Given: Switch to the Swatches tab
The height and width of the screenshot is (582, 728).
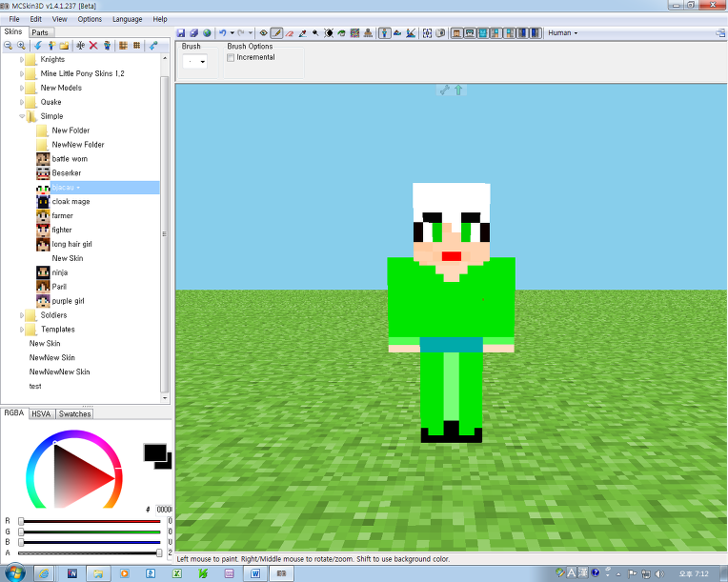Looking at the screenshot, I should tap(75, 414).
